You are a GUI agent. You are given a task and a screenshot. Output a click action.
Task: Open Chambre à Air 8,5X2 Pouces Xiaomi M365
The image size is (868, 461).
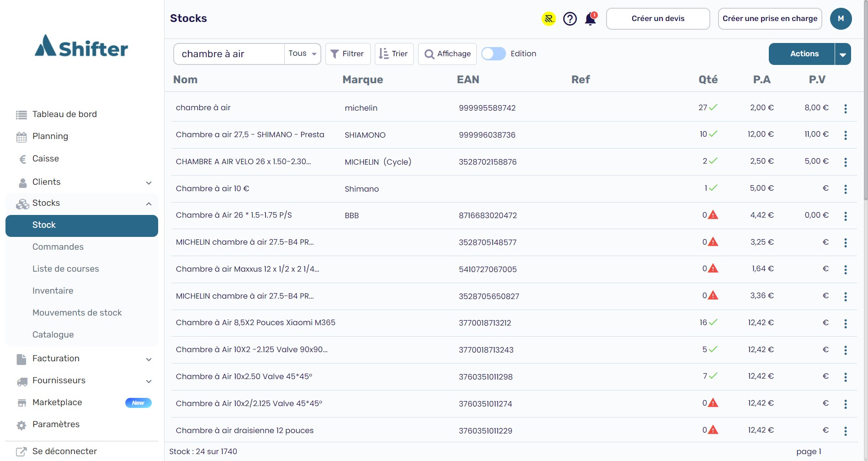pos(256,322)
